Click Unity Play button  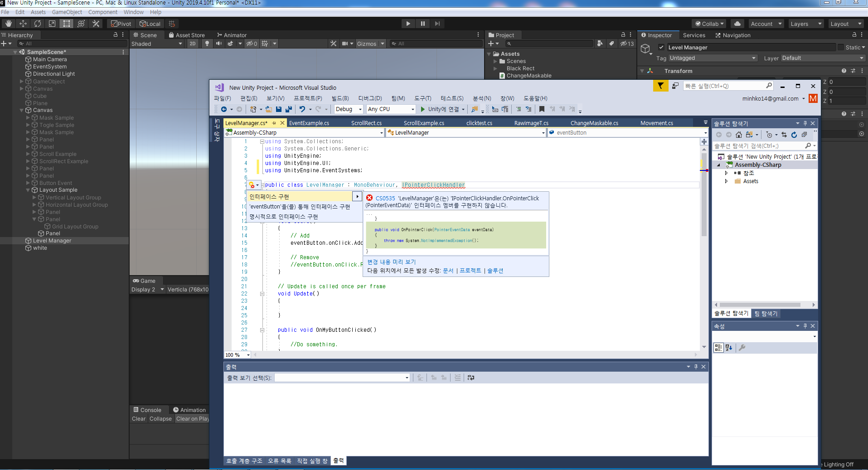coord(408,24)
